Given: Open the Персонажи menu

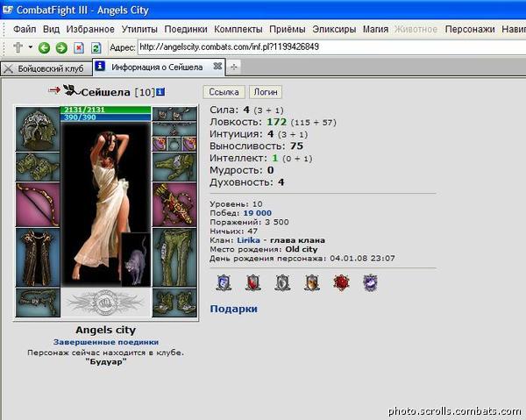Looking at the screenshot, I should [470, 29].
